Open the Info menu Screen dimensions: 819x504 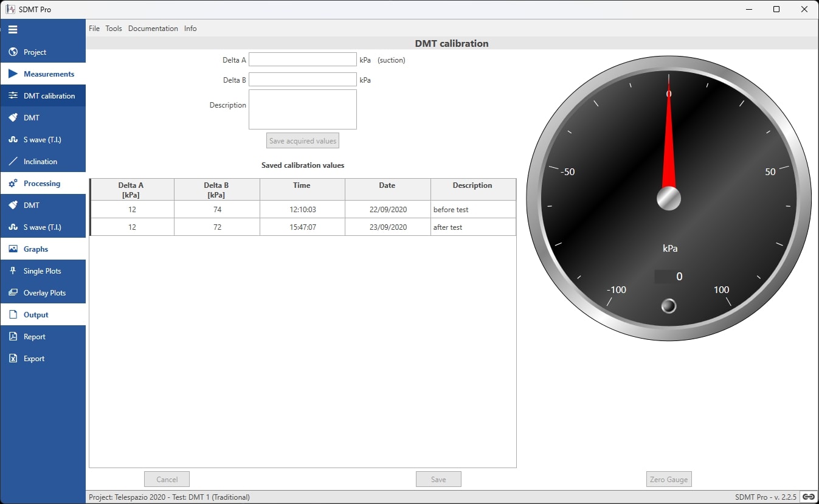click(190, 29)
